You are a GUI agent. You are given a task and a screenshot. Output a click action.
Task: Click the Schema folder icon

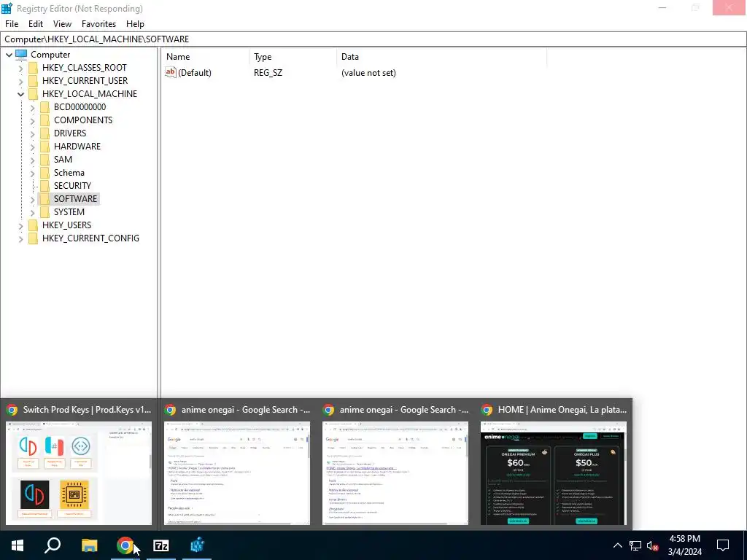click(x=44, y=172)
